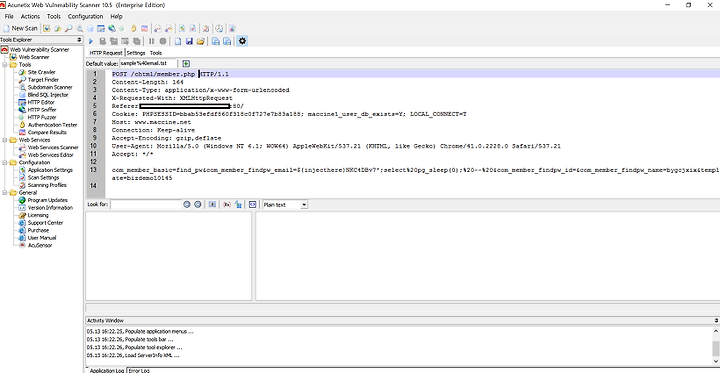The image size is (720, 373).
Task: Switch to the HTTP Request tab
Action: (106, 53)
